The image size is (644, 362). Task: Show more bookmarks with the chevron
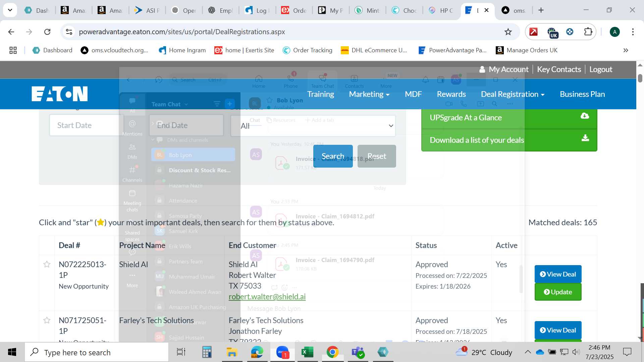(x=626, y=50)
